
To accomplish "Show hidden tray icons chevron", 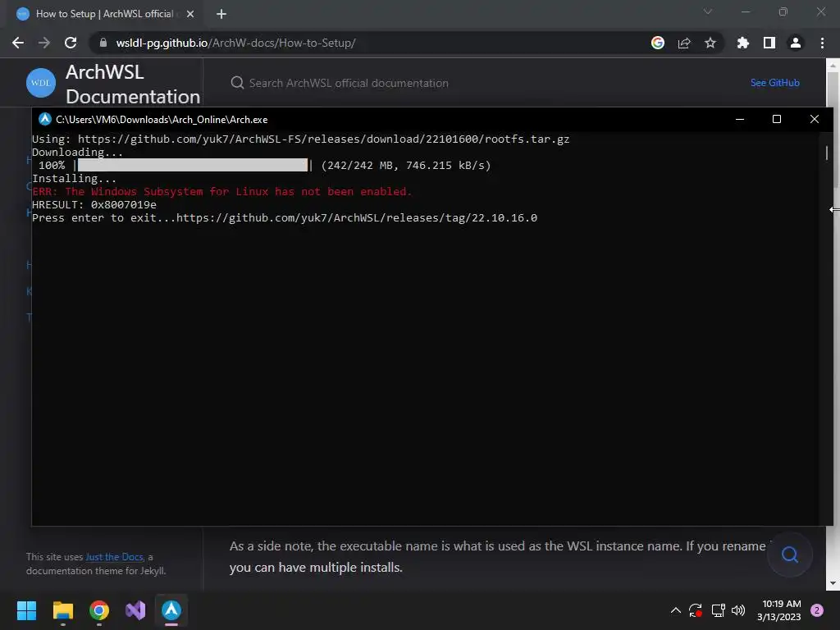I will (676, 610).
